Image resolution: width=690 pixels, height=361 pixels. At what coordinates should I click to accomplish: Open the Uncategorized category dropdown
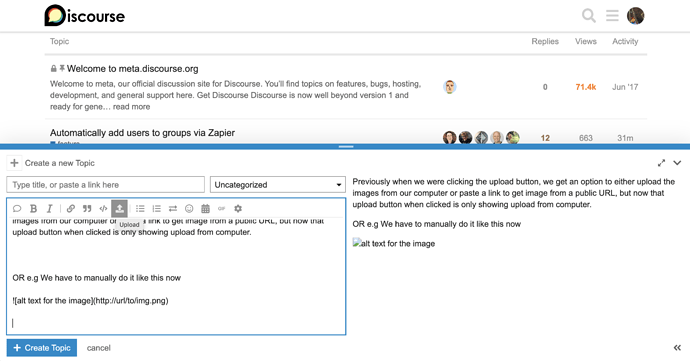pyautogui.click(x=278, y=185)
